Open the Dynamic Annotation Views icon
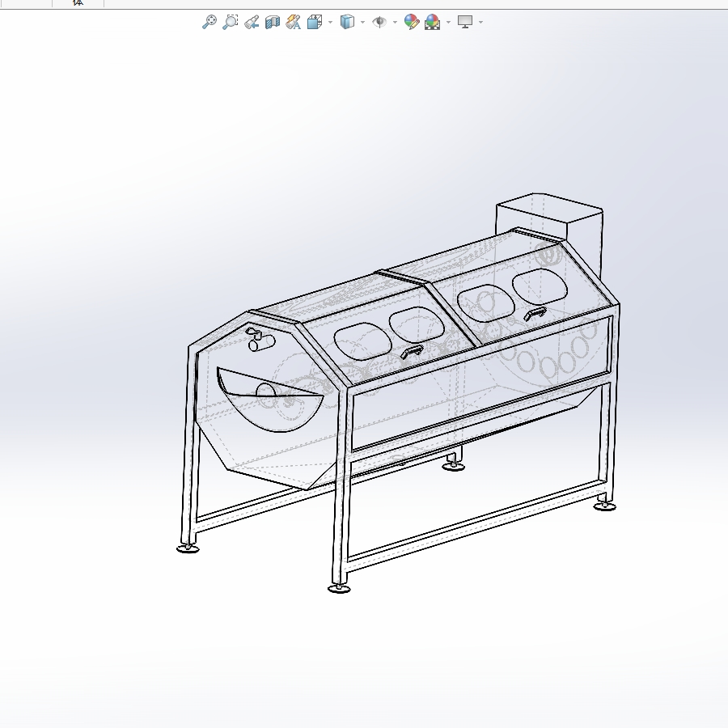Image resolution: width=728 pixels, height=728 pixels. click(x=294, y=22)
